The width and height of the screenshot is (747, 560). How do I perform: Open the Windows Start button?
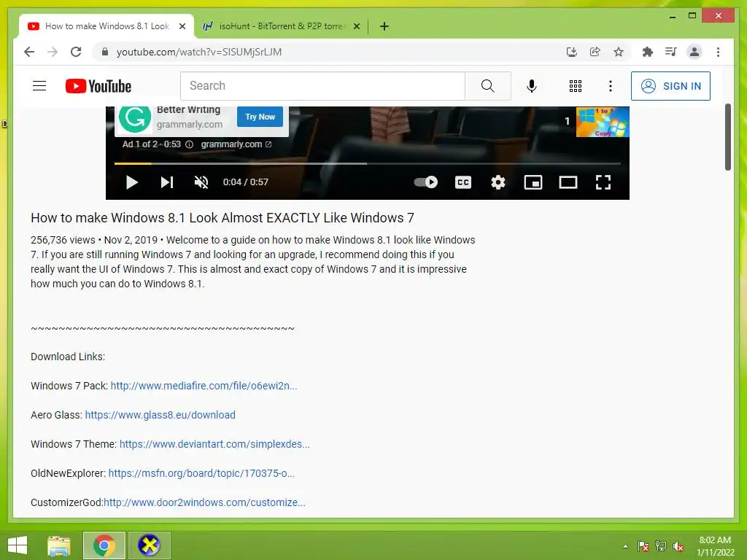click(x=18, y=545)
